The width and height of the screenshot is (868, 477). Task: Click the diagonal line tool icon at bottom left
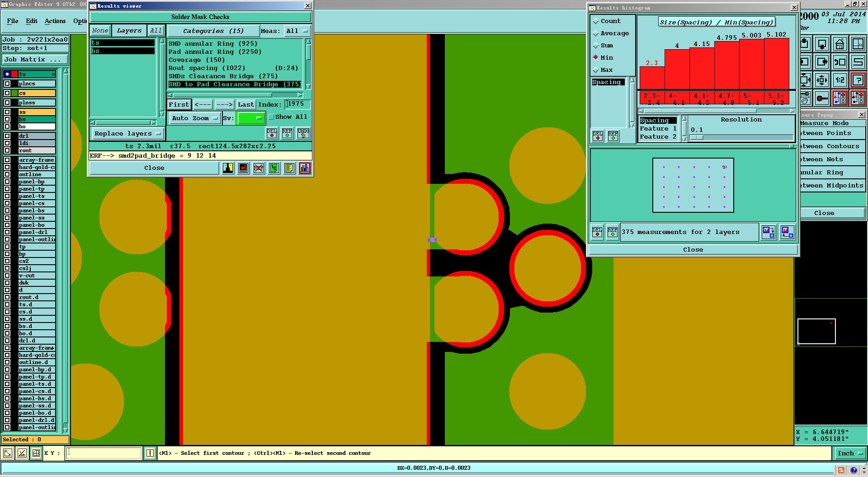pos(8,453)
